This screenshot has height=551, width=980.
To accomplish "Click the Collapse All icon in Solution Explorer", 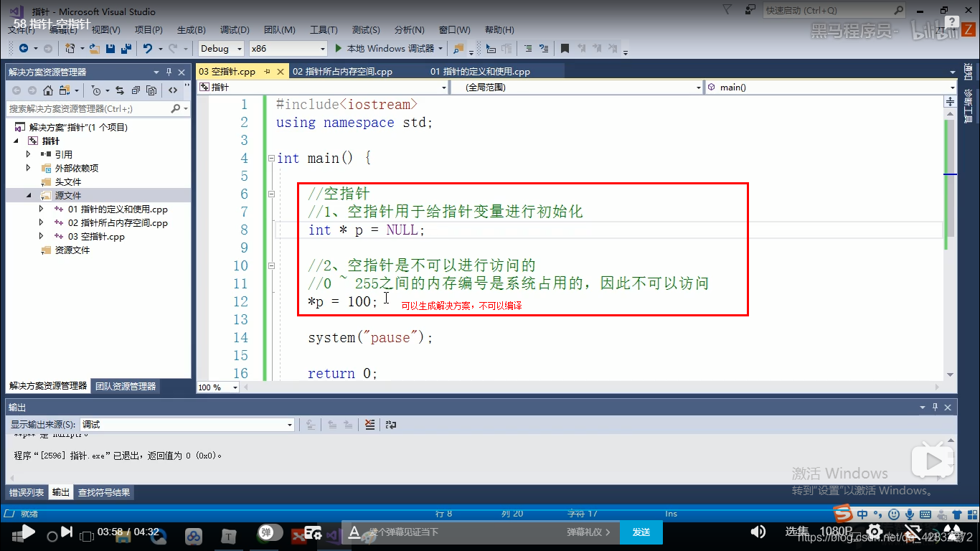I will tap(135, 90).
